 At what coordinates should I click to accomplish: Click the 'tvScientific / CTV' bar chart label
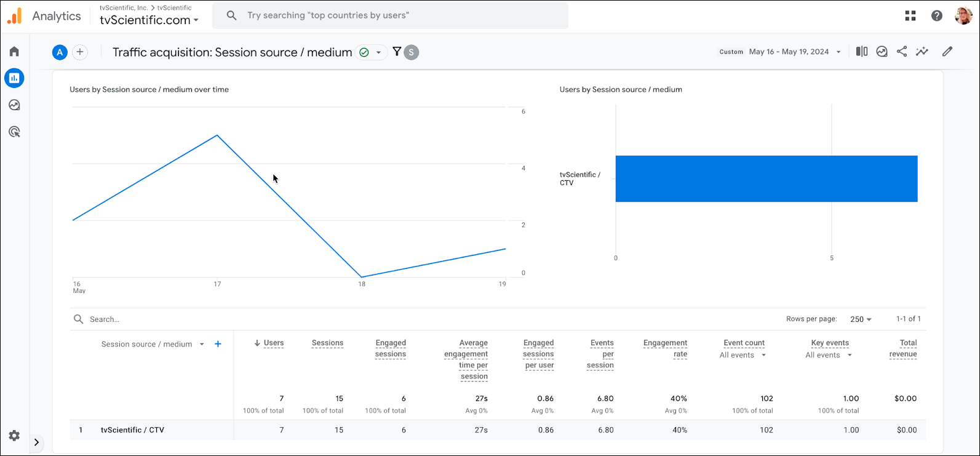pyautogui.click(x=580, y=178)
